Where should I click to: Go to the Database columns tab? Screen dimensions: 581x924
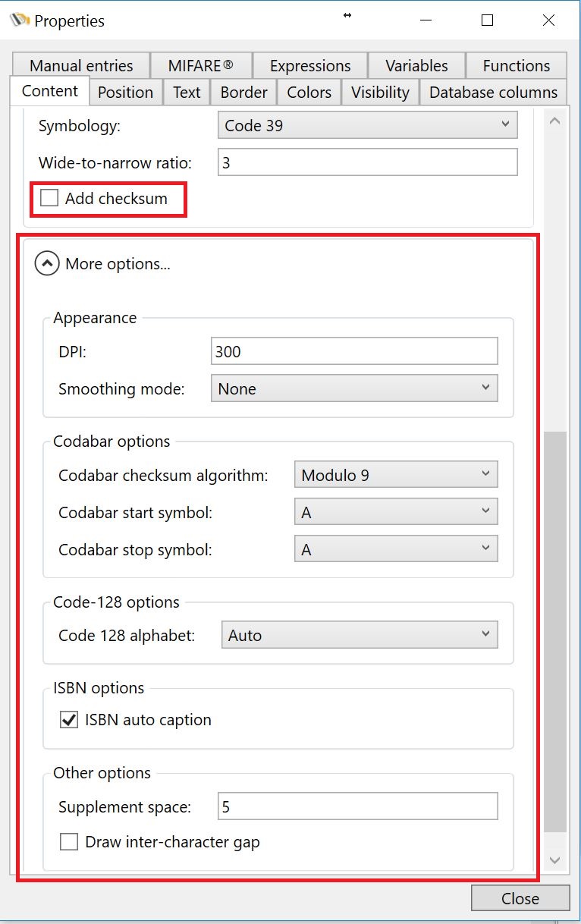coord(493,93)
